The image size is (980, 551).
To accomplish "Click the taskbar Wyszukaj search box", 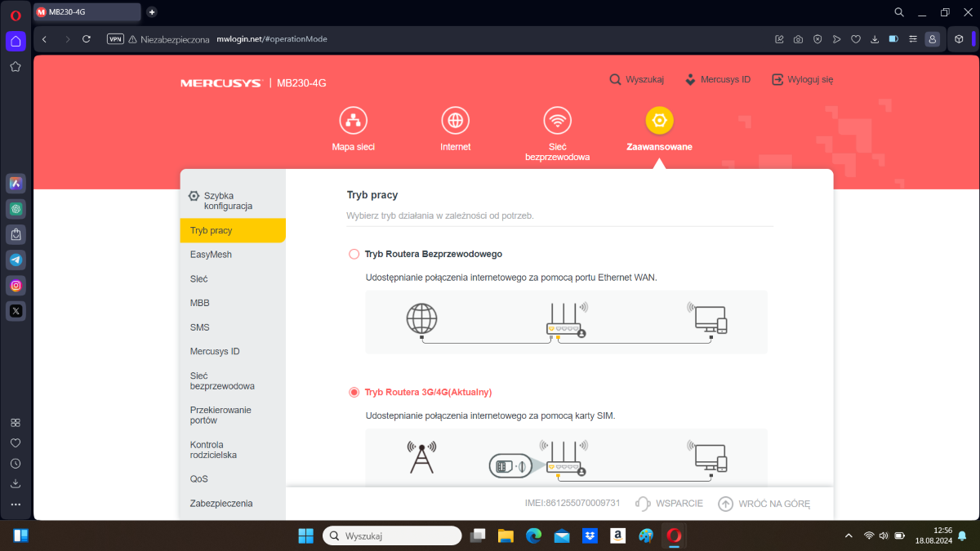I will (x=392, y=535).
